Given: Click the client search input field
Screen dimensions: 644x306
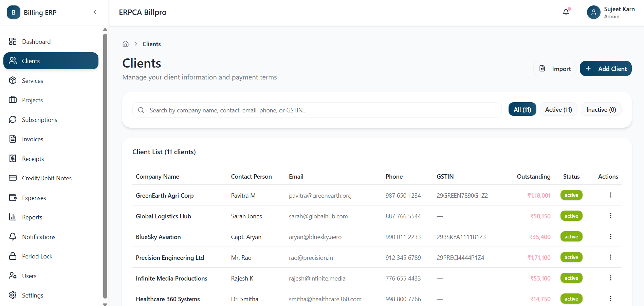Looking at the screenshot, I should click(319, 110).
